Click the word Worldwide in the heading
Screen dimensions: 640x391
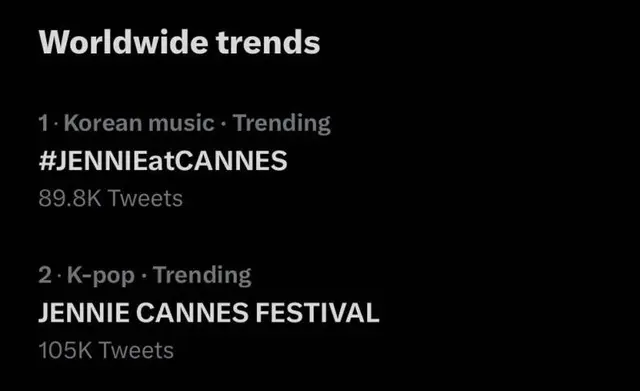pyautogui.click(x=123, y=42)
